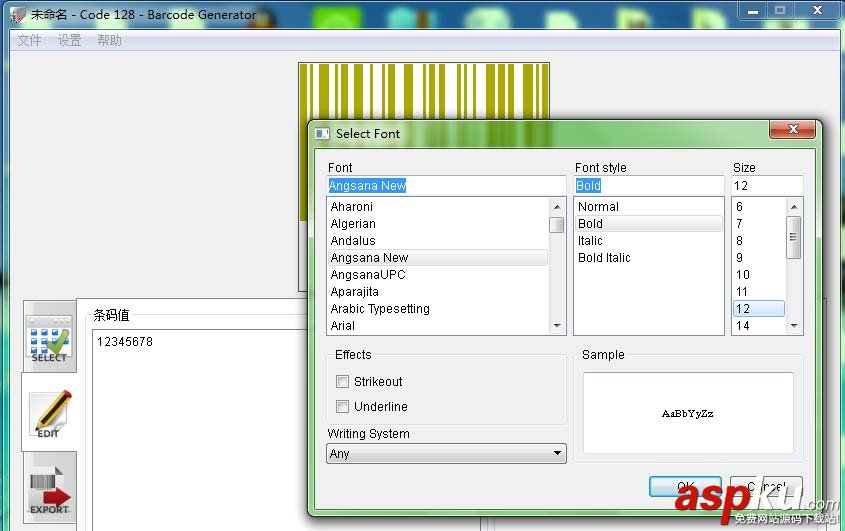Open the EDIT pencil tab
The height and width of the screenshot is (531, 845).
tap(50, 413)
